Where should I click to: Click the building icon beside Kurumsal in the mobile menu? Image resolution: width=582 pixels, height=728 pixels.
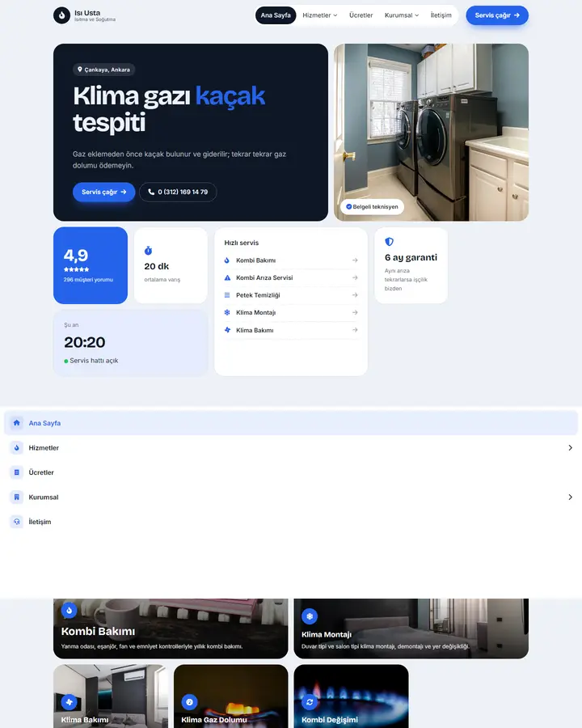17,497
